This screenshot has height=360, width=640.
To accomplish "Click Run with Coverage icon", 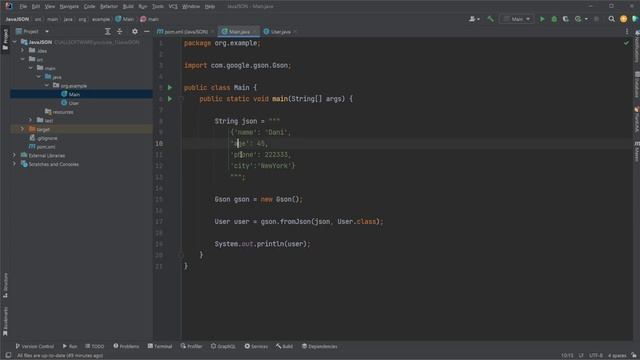I will pos(566,19).
